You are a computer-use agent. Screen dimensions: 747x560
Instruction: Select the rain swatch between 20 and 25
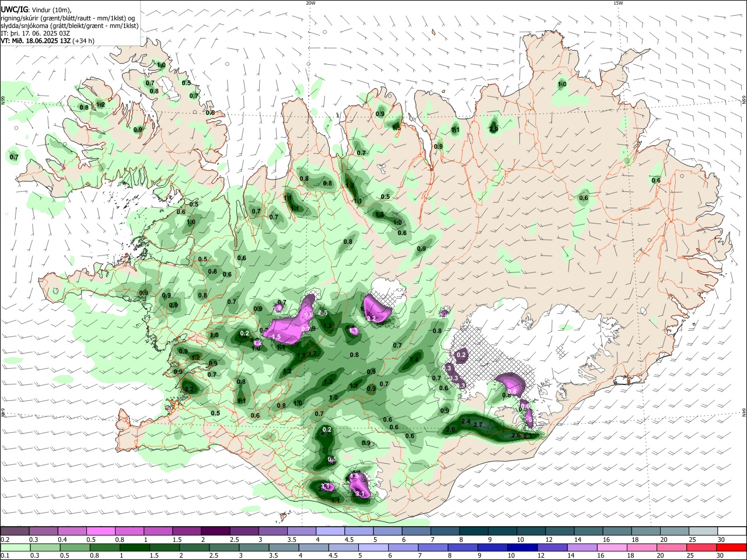point(672,547)
